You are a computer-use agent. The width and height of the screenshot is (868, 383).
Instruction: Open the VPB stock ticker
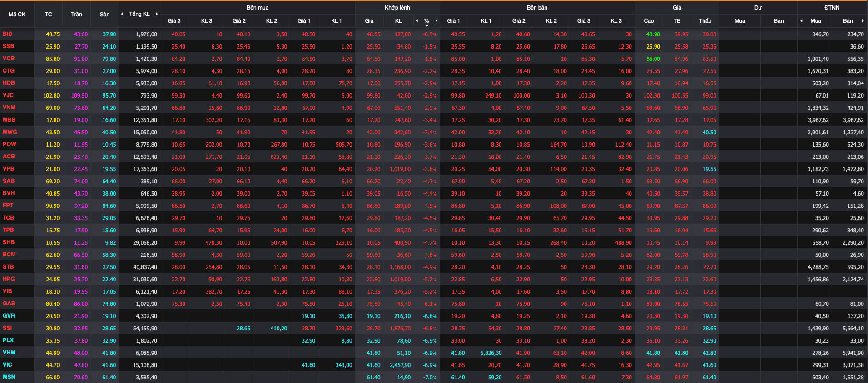(x=9, y=169)
